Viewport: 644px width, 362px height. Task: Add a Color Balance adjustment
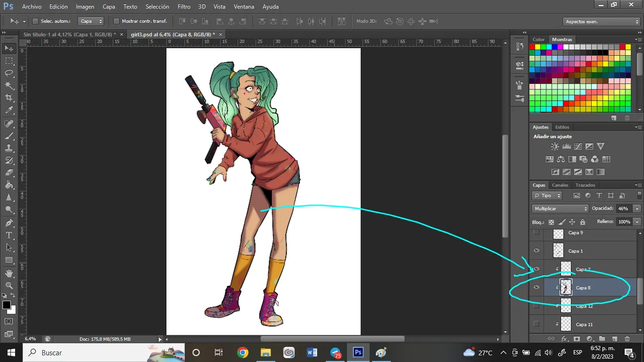(561, 159)
